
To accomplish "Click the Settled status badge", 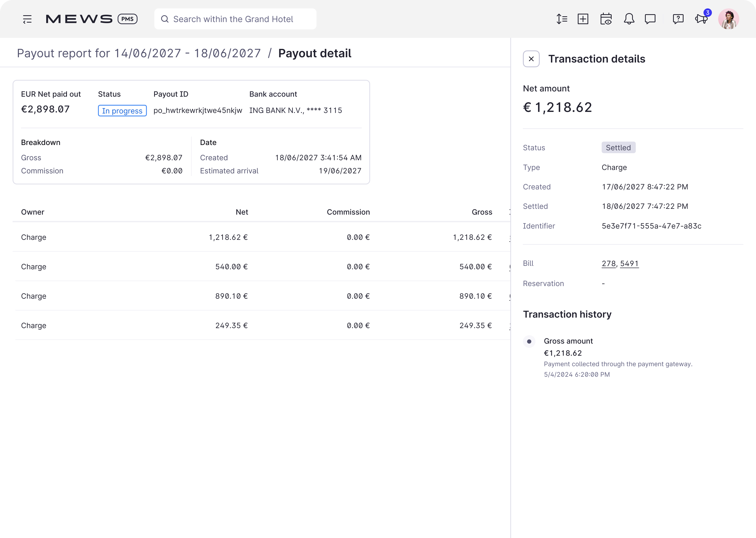I will coord(618,148).
